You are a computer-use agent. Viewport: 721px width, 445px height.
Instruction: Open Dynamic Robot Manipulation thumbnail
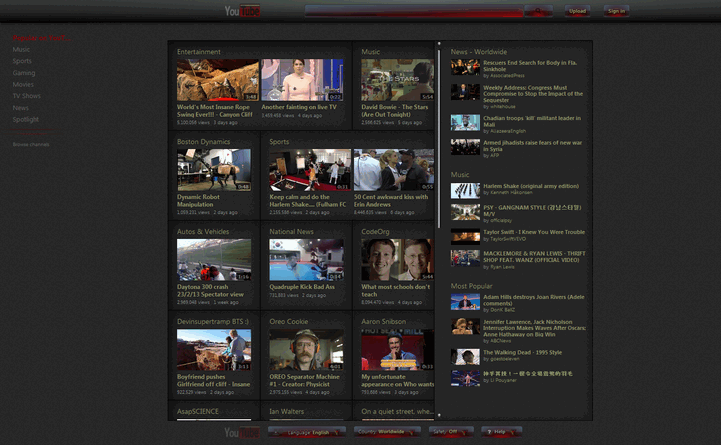(x=214, y=170)
